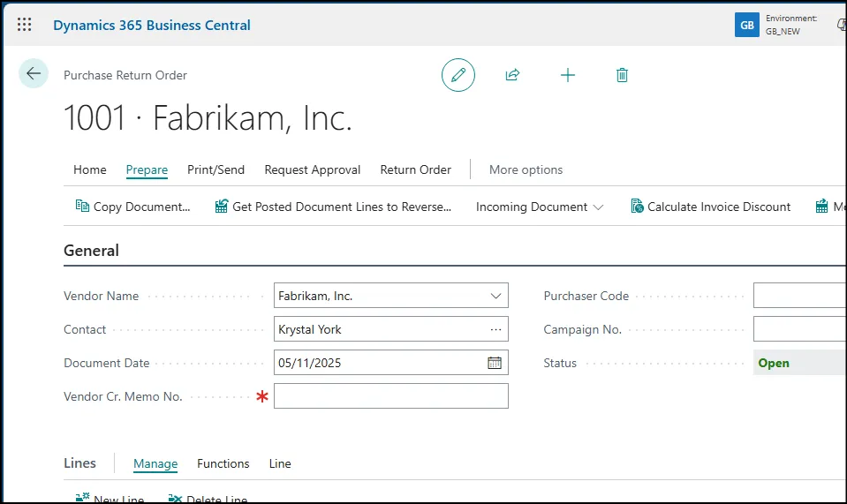The width and height of the screenshot is (847, 504).
Task: Go back using the arrow button
Action: coord(34,73)
